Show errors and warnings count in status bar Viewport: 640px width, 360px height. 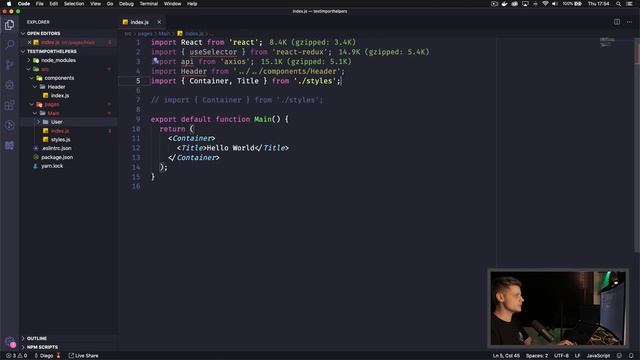17,356
